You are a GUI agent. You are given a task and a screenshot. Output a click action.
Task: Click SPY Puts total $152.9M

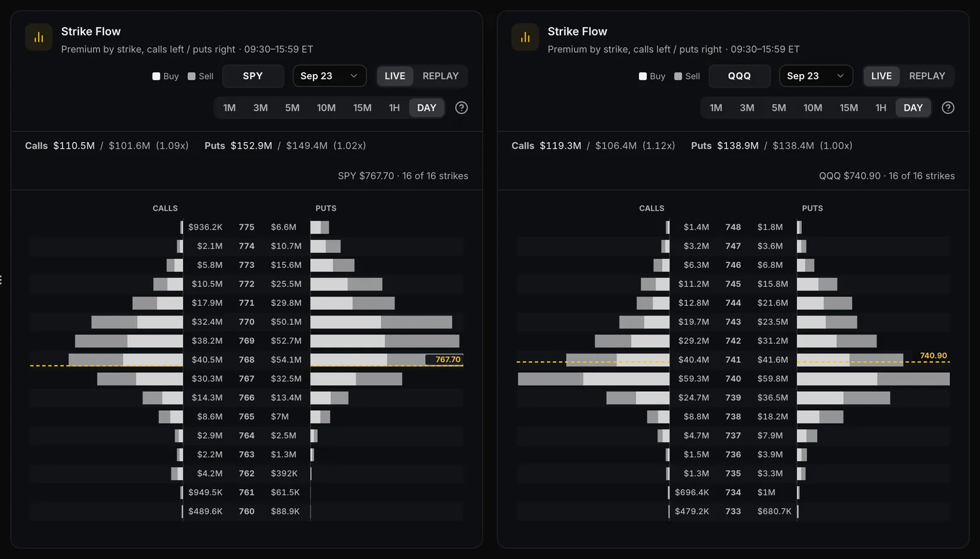(251, 146)
